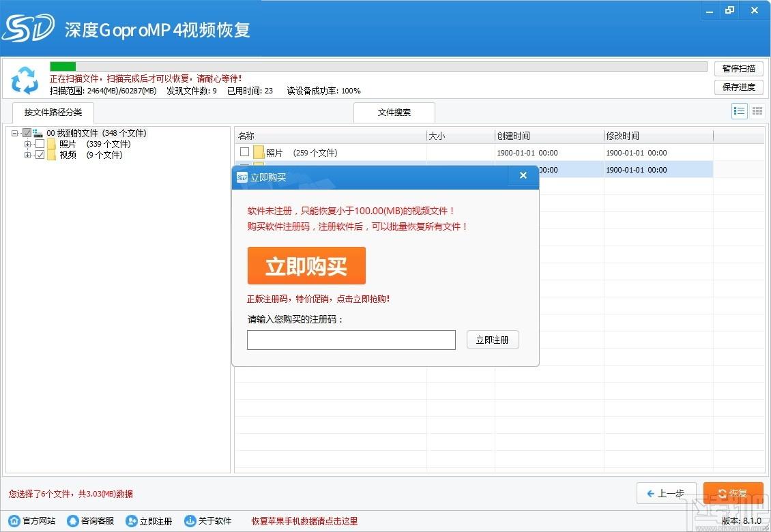Viewport: 771px width, 532px height.
Task: Click 1900-01-01 00:00 creation time of 照片 row
Action: point(527,152)
